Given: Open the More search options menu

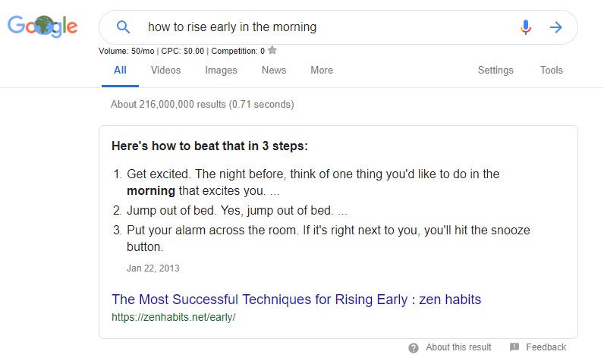Looking at the screenshot, I should (x=322, y=70).
